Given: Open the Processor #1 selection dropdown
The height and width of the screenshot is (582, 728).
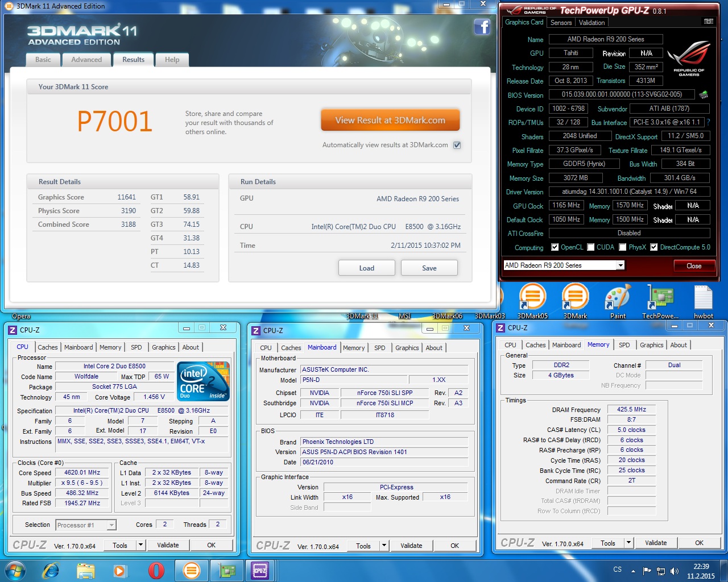Looking at the screenshot, I should tap(111, 525).
